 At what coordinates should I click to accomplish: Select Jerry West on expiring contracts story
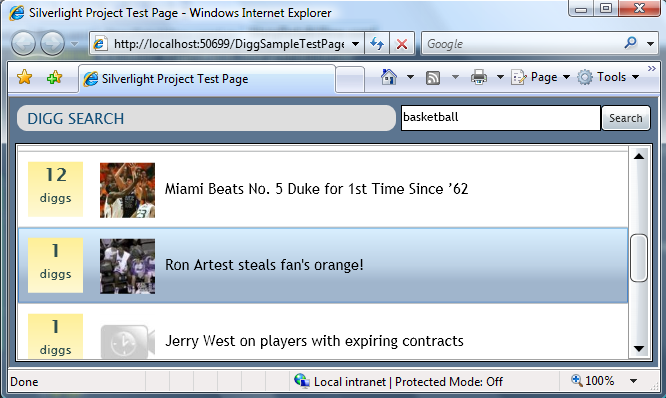[314, 341]
